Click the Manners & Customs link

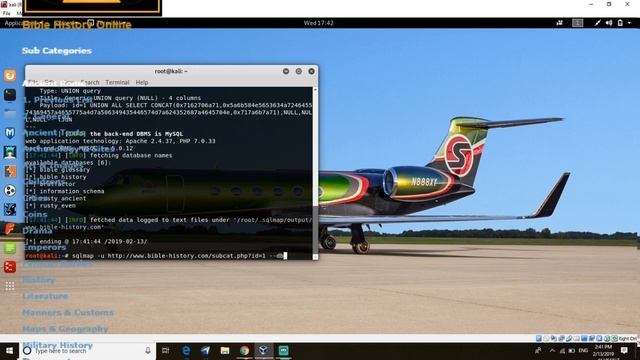68,313
